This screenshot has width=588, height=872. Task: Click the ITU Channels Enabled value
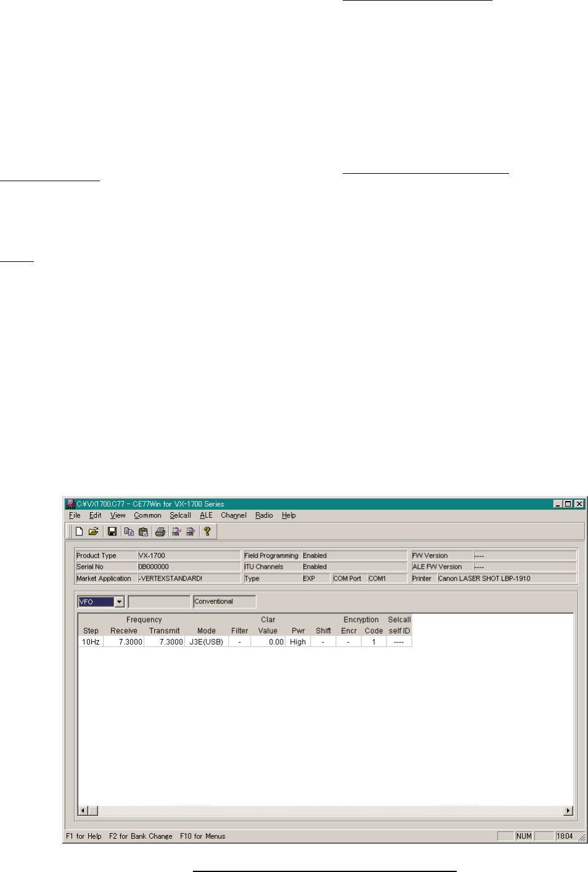pyautogui.click(x=354, y=566)
